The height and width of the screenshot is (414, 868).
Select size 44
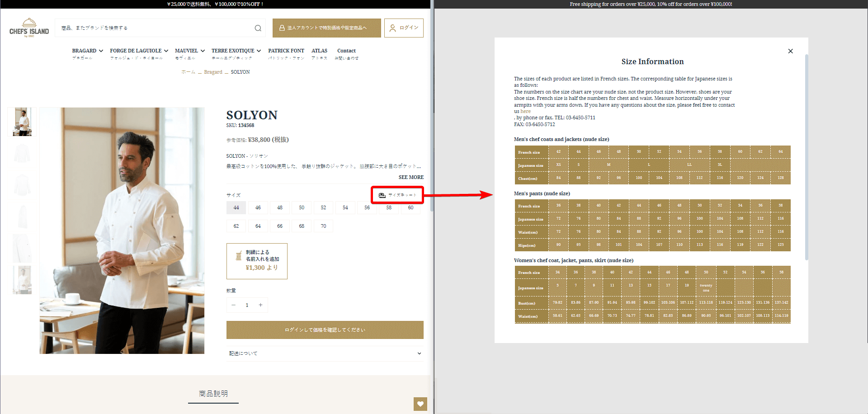click(x=236, y=207)
